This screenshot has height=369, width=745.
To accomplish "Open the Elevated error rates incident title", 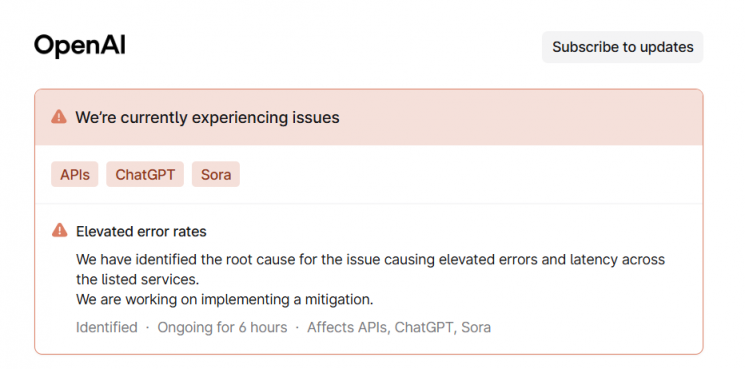I will point(141,231).
